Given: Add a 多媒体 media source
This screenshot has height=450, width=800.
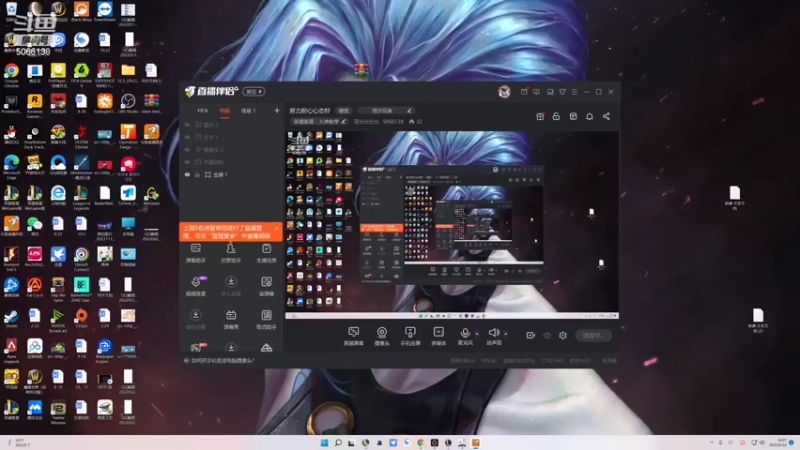Looking at the screenshot, I should pos(438,336).
